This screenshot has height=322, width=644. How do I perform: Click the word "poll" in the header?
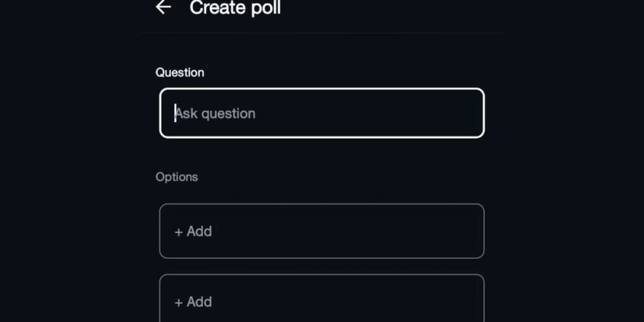click(265, 8)
